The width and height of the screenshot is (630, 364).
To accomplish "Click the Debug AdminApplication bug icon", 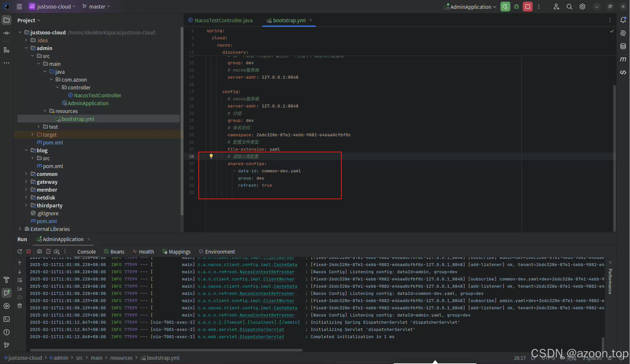I will [x=517, y=7].
